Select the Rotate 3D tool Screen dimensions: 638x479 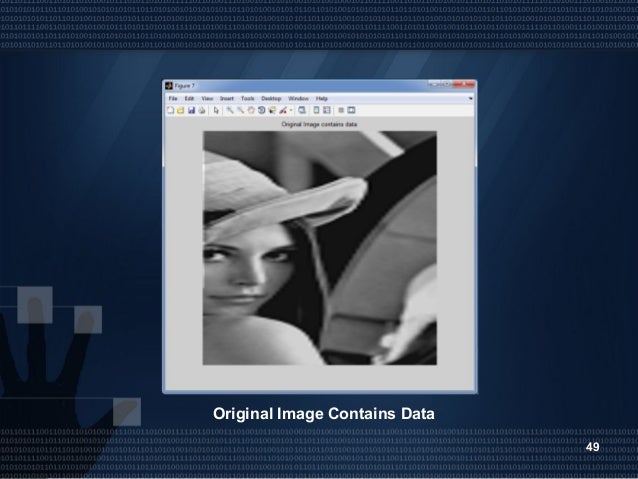click(x=262, y=110)
